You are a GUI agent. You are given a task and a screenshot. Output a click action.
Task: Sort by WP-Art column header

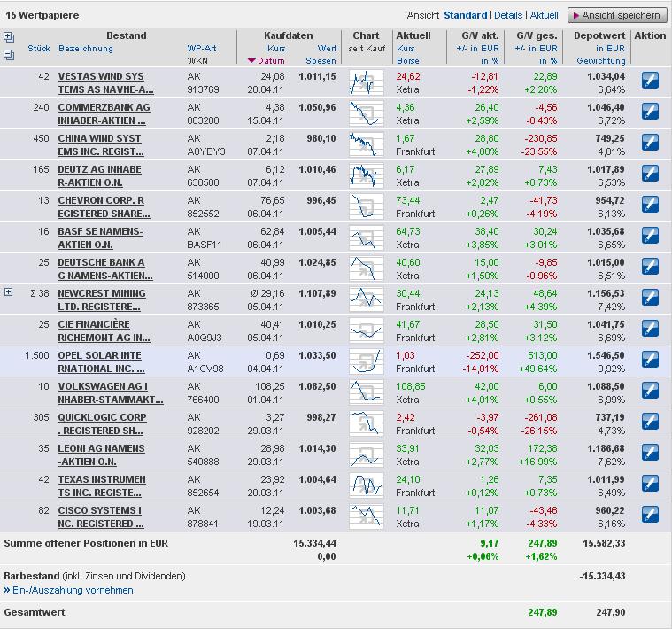click(202, 49)
